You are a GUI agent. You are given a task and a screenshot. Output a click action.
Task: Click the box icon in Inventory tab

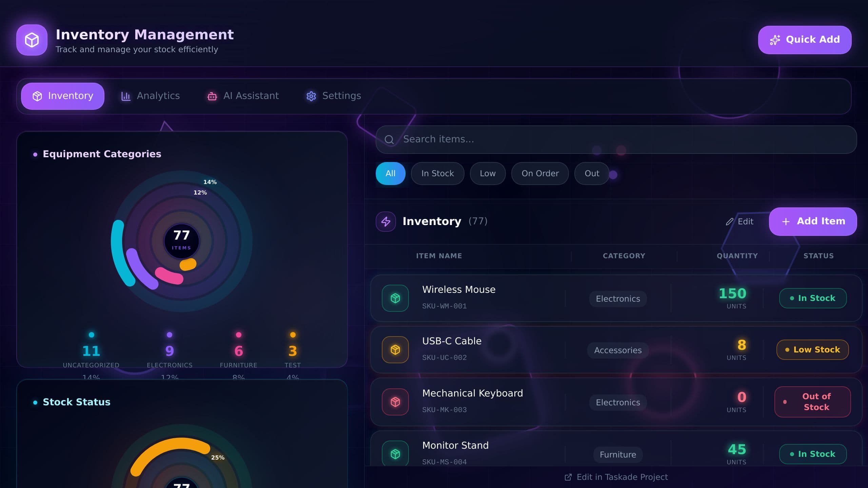click(37, 96)
